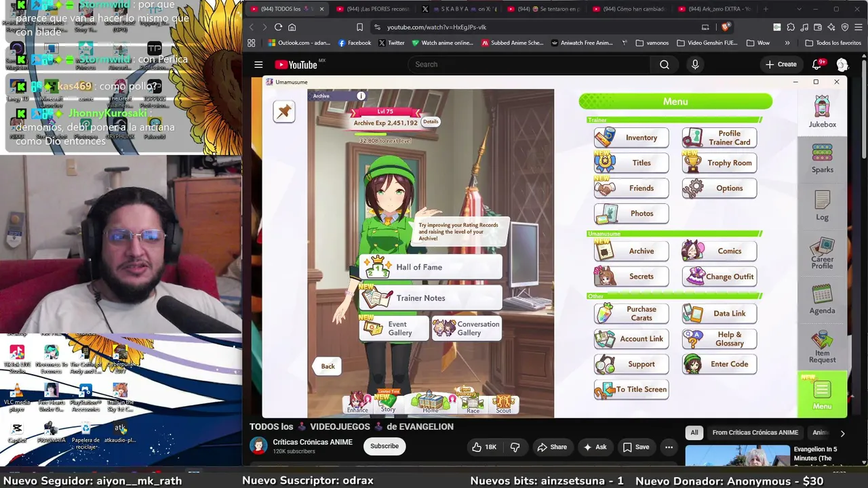Image resolution: width=868 pixels, height=488 pixels.
Task: Select the Cyberpunk 2077 desktop shortcut
Action: click(120, 359)
